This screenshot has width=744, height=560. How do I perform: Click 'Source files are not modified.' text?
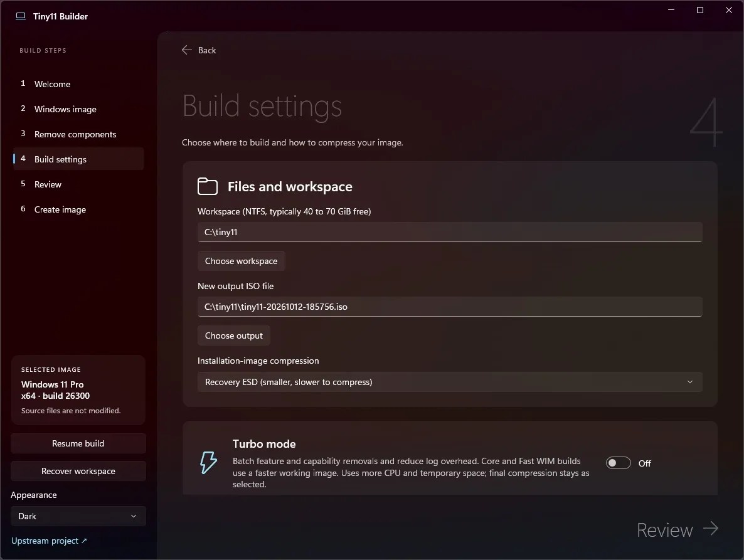click(71, 411)
